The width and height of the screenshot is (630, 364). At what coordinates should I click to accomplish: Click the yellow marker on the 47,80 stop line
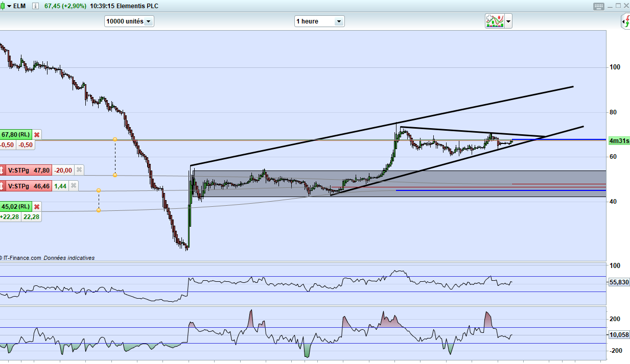(x=115, y=175)
